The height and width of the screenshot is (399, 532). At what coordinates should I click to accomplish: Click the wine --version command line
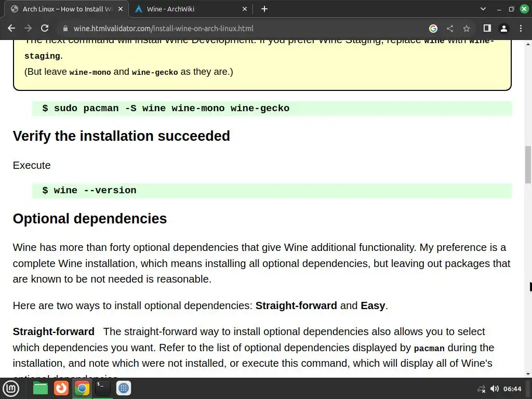(89, 190)
